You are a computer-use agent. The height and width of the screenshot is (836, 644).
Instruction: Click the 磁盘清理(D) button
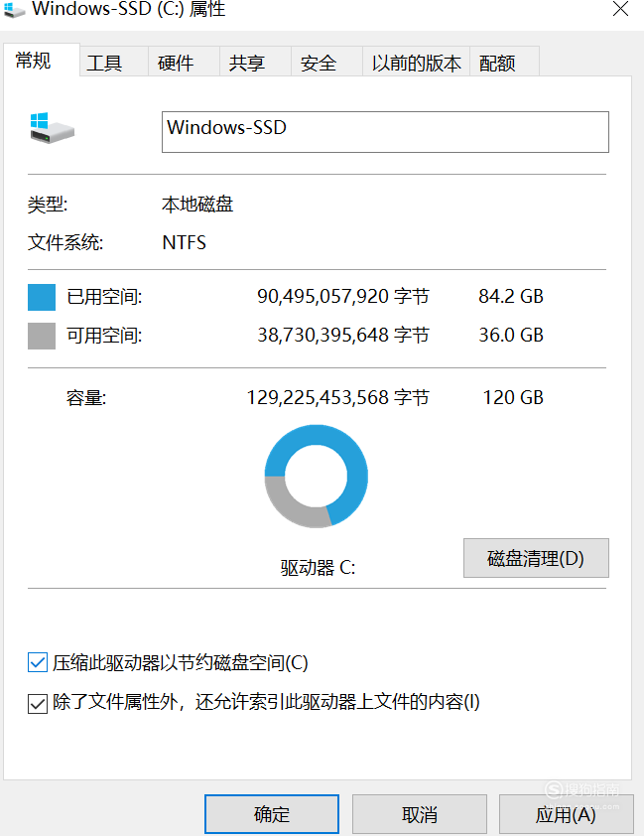[x=536, y=558]
